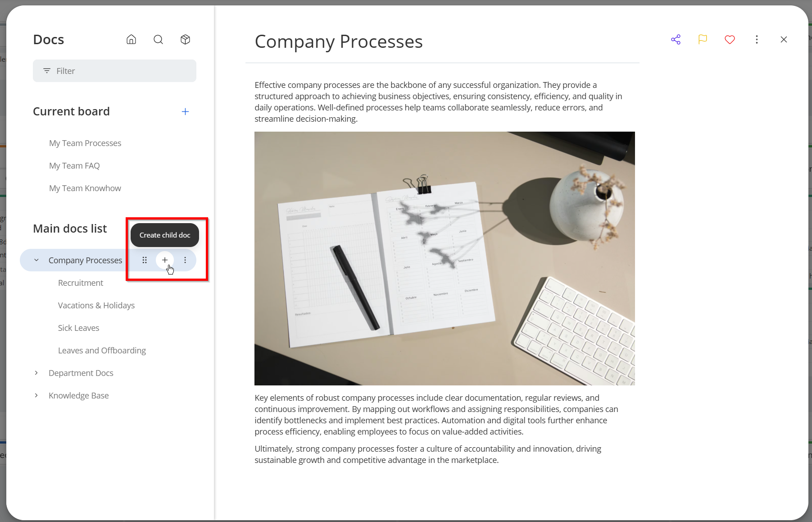Open the Recruitment child doc

[x=81, y=283]
